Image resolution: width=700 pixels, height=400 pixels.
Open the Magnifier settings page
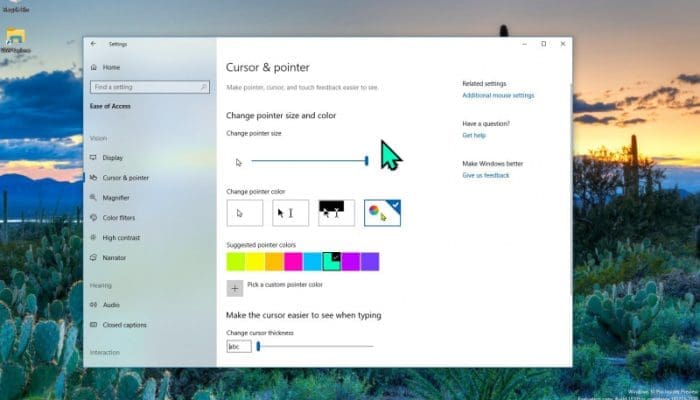[x=116, y=198]
